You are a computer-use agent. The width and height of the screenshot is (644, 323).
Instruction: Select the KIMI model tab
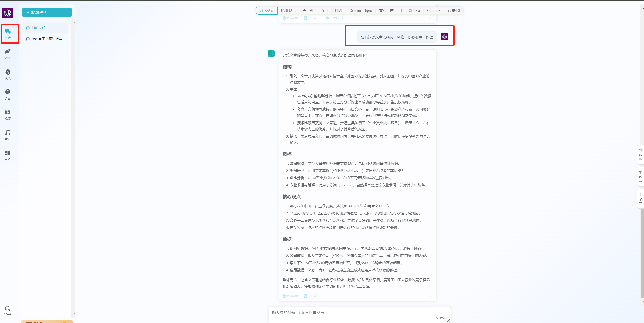point(338,11)
